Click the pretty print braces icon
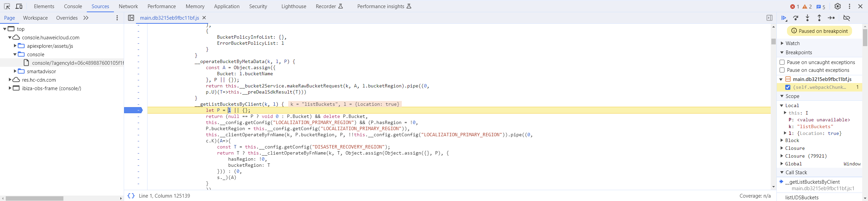 (131, 196)
